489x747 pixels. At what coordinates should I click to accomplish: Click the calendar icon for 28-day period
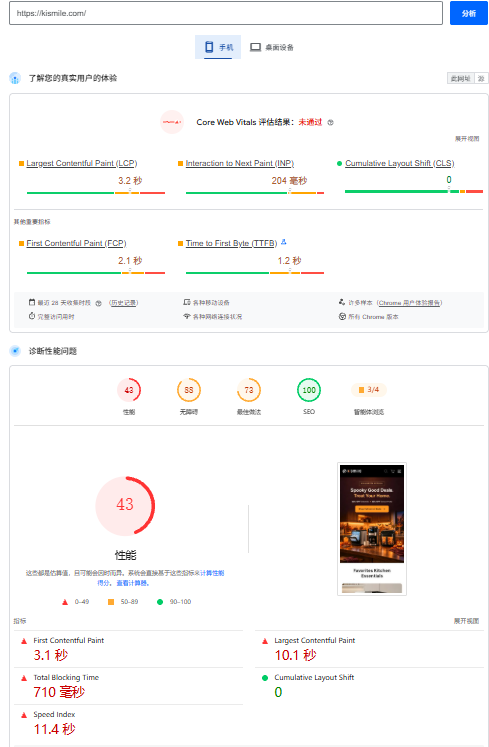pos(32,303)
